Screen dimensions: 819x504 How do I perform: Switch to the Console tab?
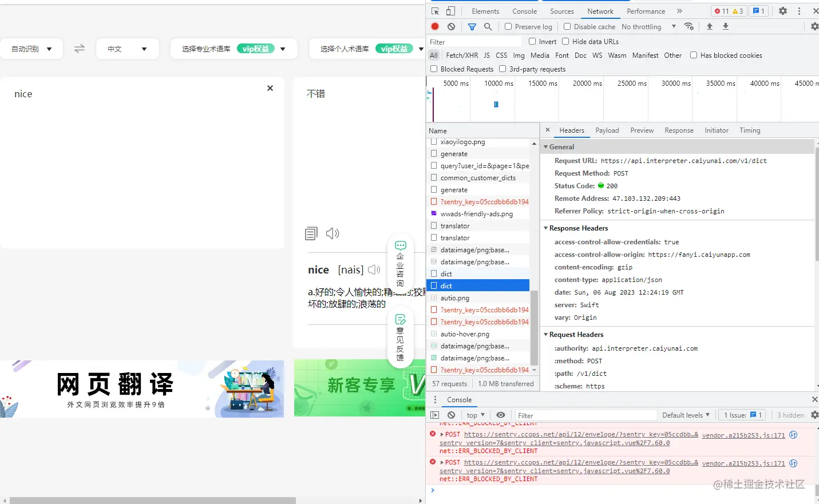click(x=524, y=11)
